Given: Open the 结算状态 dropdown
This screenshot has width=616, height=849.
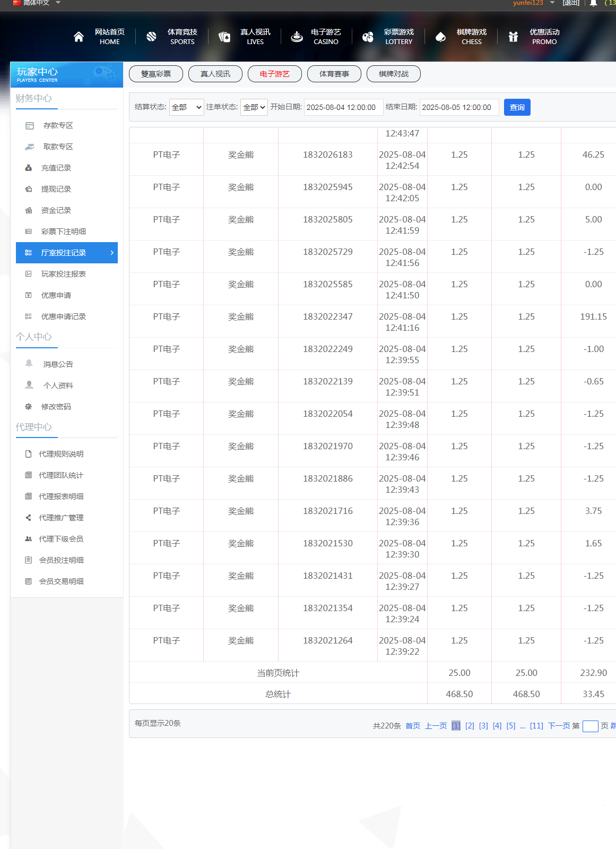Looking at the screenshot, I should click(x=186, y=107).
